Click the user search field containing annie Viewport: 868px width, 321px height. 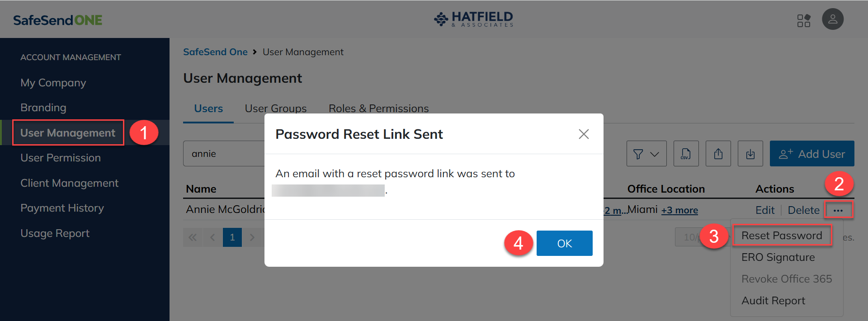point(224,154)
